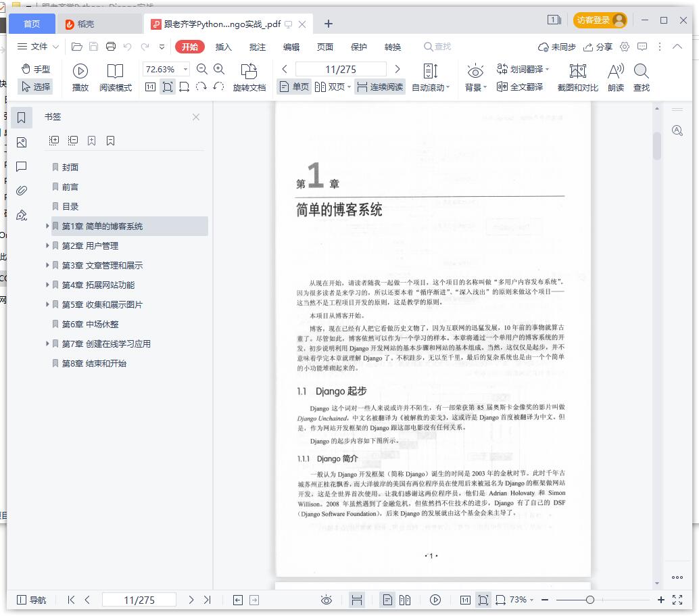
Task: Click fit width icon in the top toolbar
Action: pyautogui.click(x=184, y=87)
